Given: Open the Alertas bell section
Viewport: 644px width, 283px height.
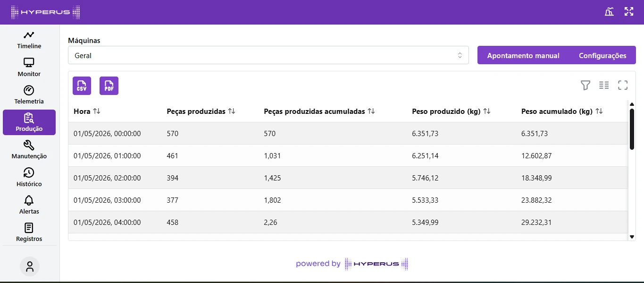Looking at the screenshot, I should pos(29,205).
